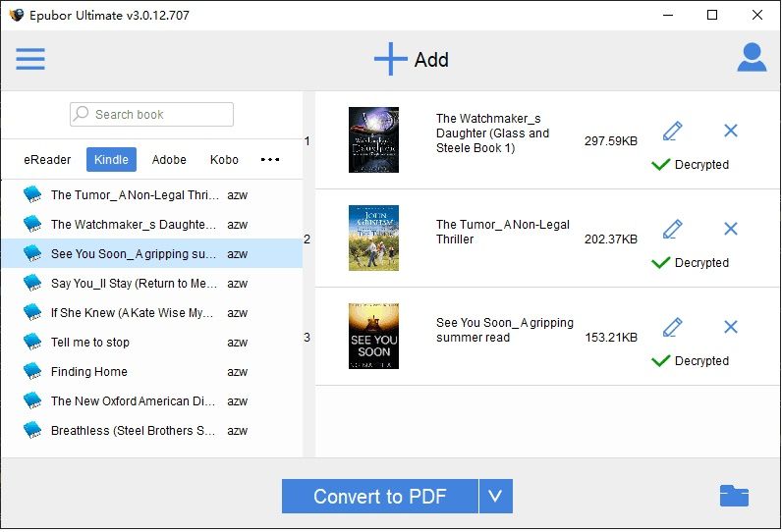
Task: Edit metadata for The Watchmaker_s Daughter
Action: (672, 131)
